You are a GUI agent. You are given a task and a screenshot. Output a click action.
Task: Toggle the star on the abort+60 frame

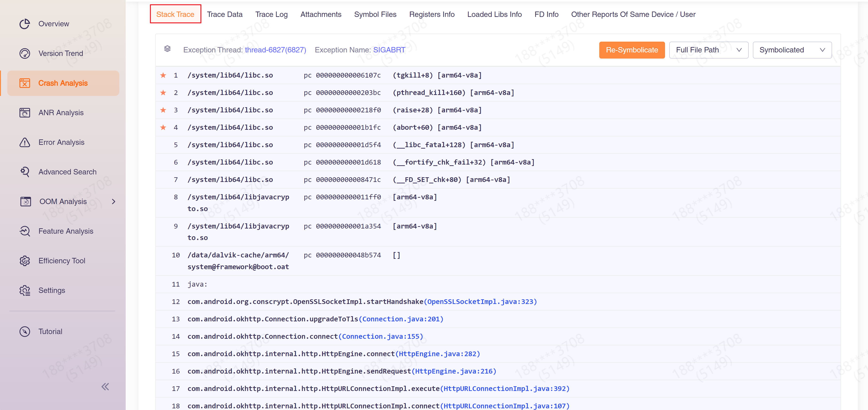tap(163, 127)
